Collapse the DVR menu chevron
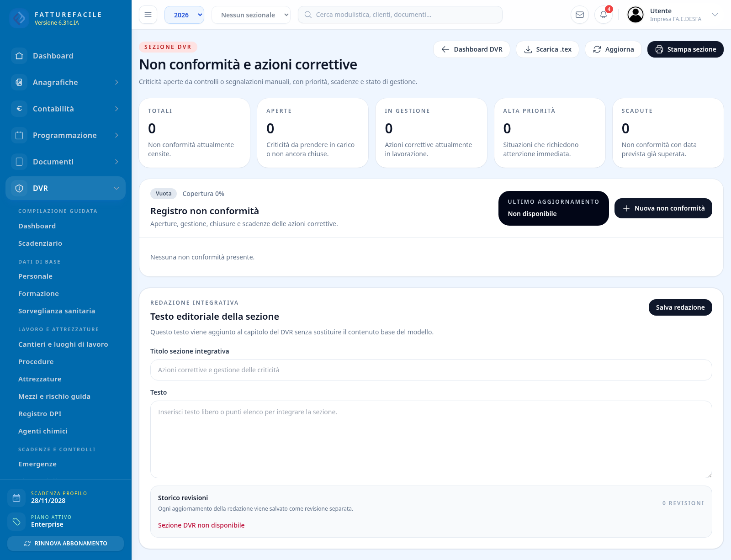This screenshot has height=560, width=731. coord(117,188)
